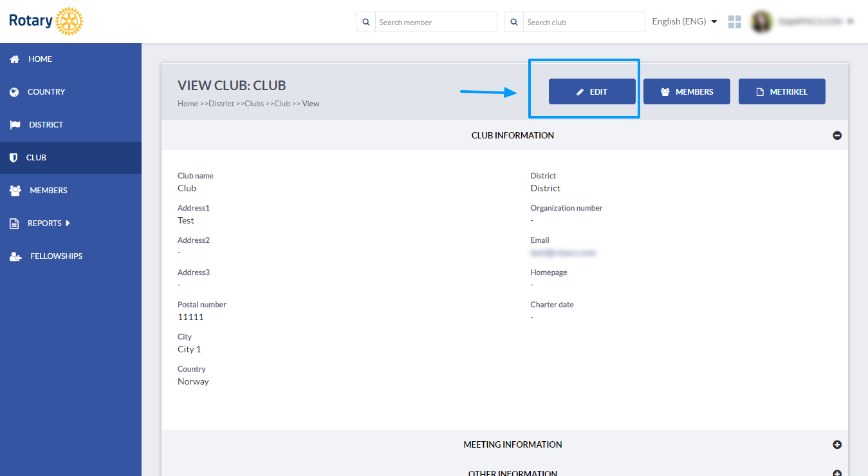
Task: Click the home icon in sidebar
Action: tap(14, 59)
